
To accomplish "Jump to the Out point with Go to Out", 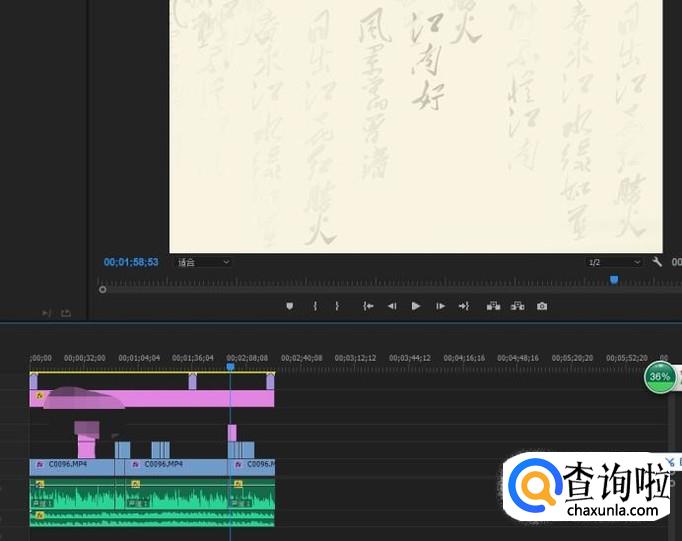I will click(x=464, y=306).
